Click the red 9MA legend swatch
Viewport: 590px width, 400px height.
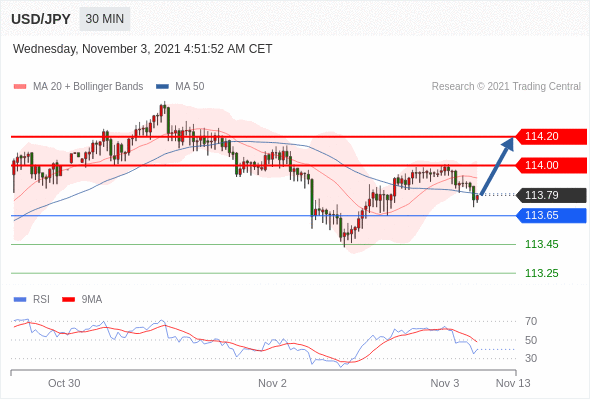point(68,300)
